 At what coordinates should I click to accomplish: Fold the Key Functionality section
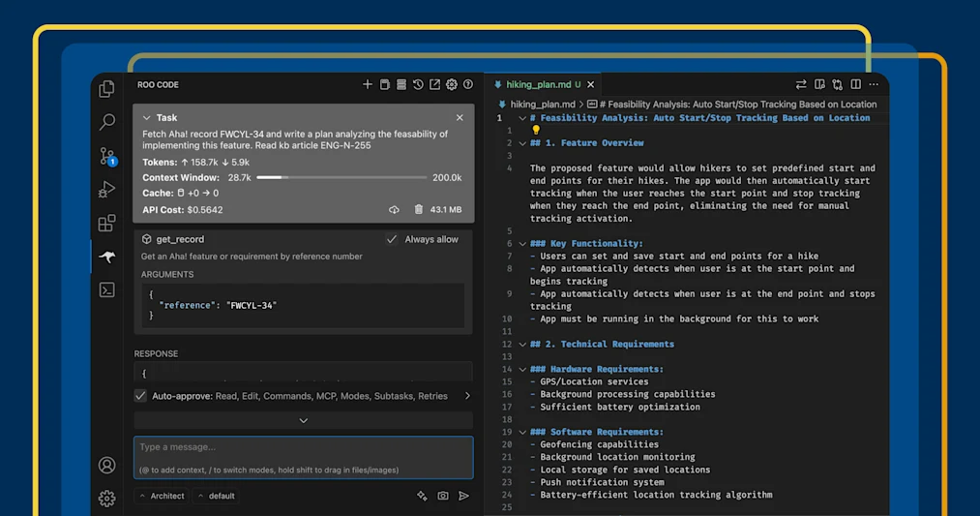pyautogui.click(x=521, y=243)
